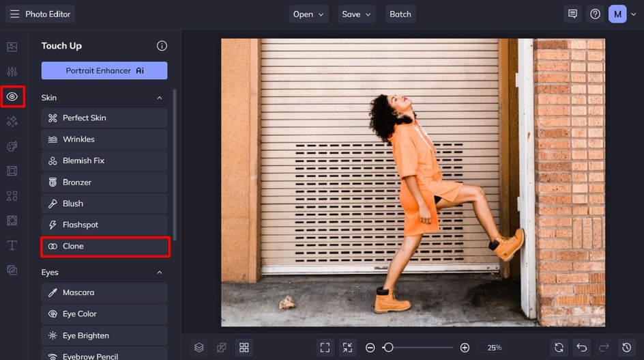Open the Textures sidebar icon
The image size is (644, 360).
[12, 270]
